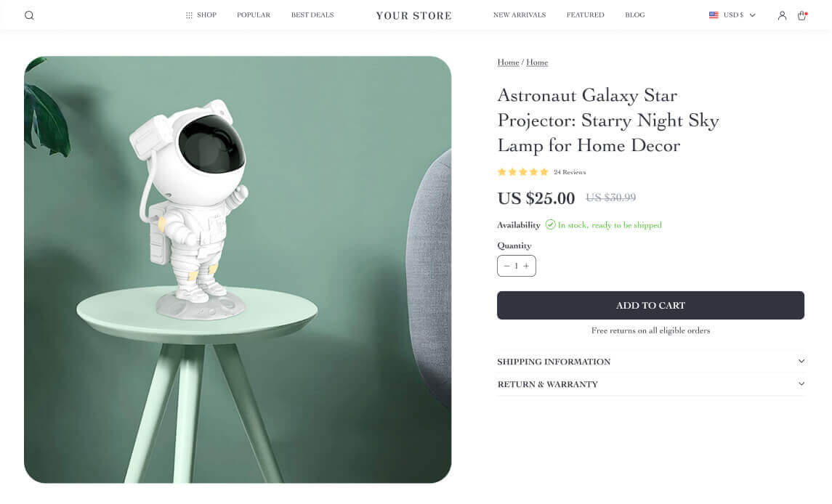Open the shopping cart icon
832x504 pixels.
[x=801, y=15]
